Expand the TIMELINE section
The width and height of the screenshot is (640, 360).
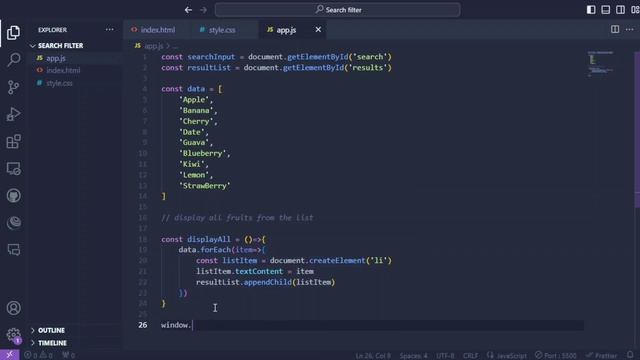coord(52,343)
